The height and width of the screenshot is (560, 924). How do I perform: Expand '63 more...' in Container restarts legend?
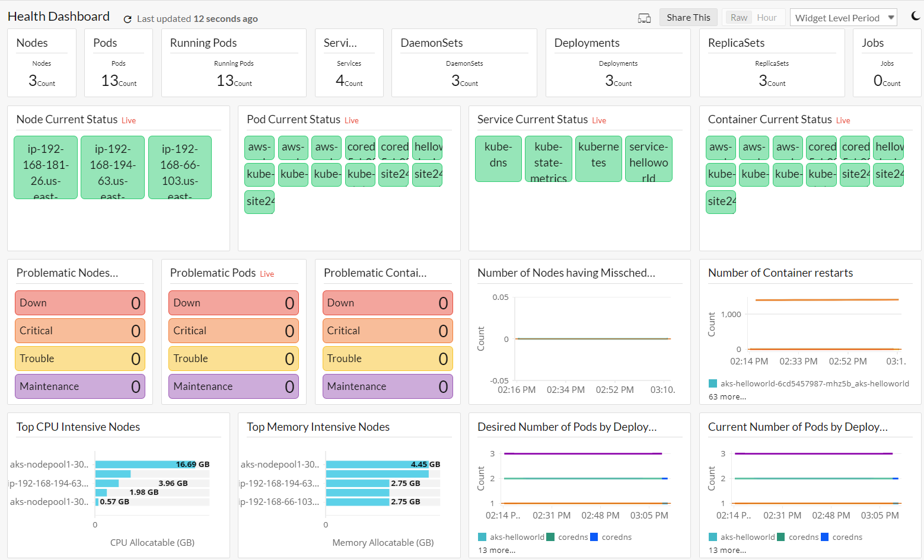(727, 397)
